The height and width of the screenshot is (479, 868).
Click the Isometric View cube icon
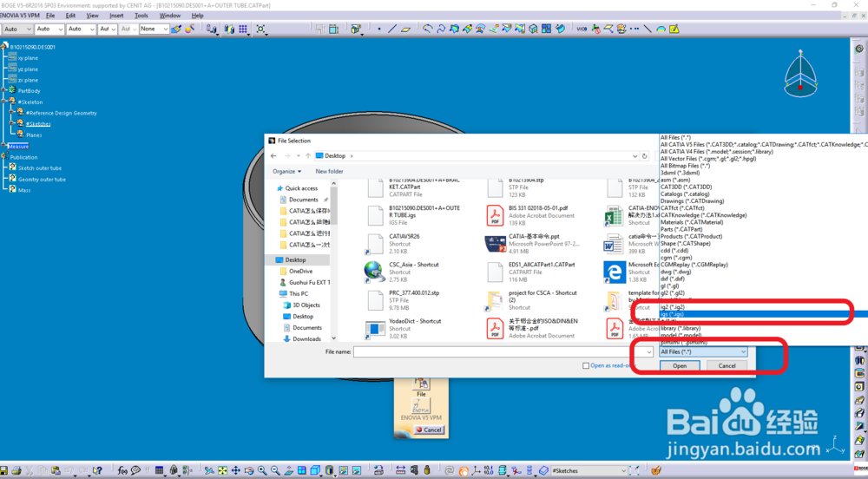coord(315,470)
